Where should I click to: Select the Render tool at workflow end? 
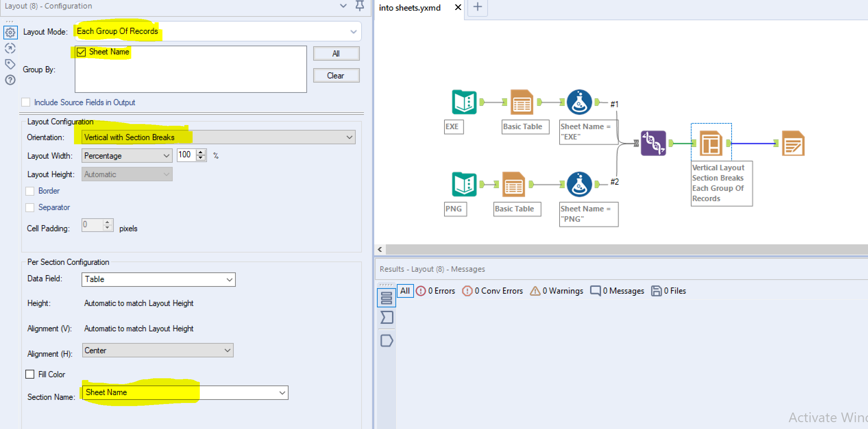point(793,143)
